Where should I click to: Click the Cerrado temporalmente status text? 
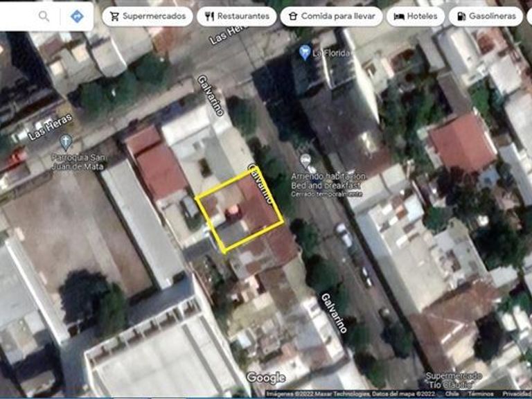click(x=327, y=194)
